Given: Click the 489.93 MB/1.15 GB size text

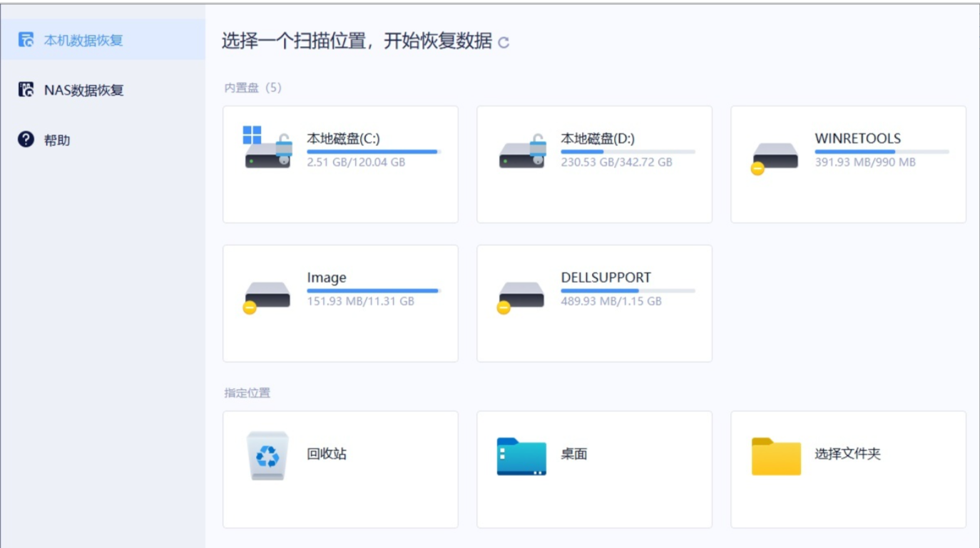Looking at the screenshot, I should pyautogui.click(x=611, y=301).
